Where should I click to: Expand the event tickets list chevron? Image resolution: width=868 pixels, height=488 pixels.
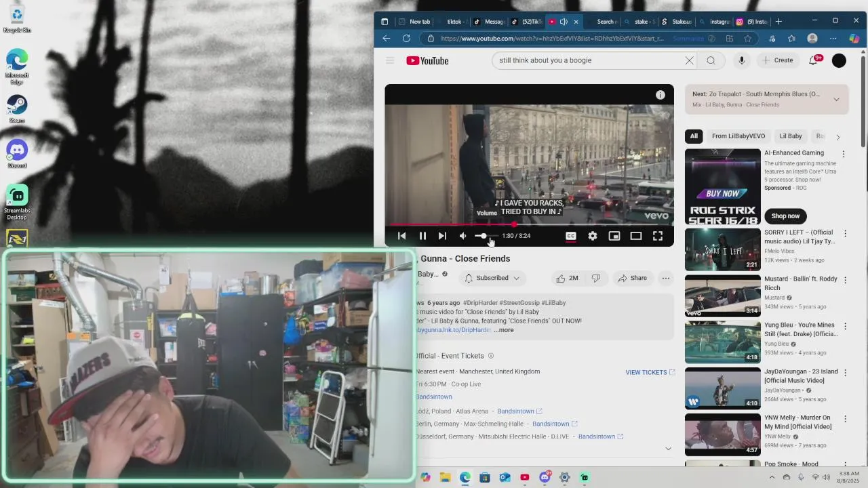click(668, 449)
